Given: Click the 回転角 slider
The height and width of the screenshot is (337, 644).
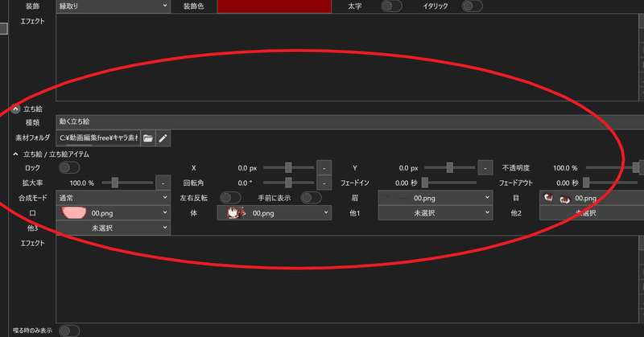Looking at the screenshot, I should click(288, 183).
